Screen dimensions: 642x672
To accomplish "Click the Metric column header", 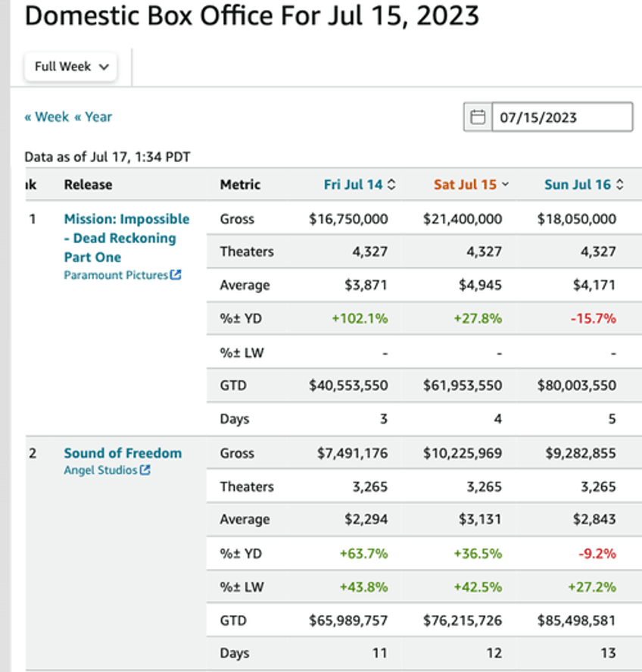I will point(240,185).
